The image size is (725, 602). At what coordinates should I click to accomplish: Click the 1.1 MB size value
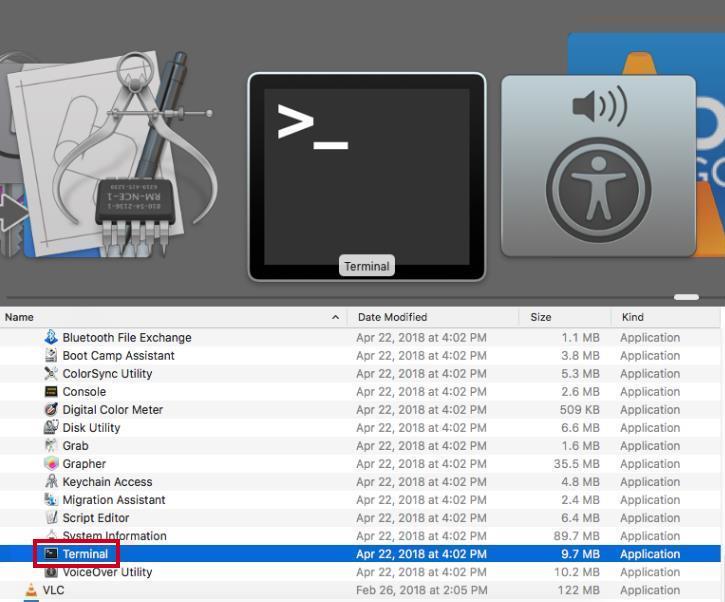click(581, 338)
